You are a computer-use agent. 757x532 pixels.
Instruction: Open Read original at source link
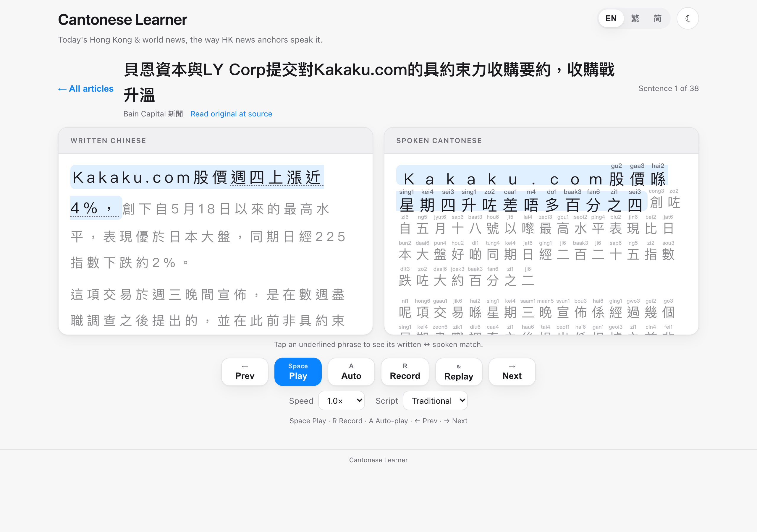231,114
